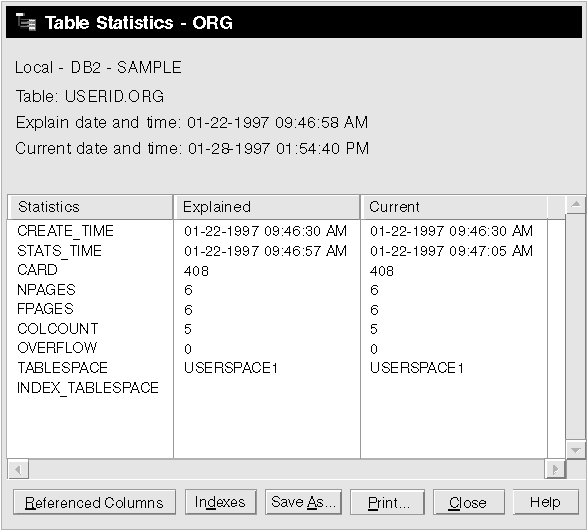Select the Statistics column header
588x531 pixels.
90,207
